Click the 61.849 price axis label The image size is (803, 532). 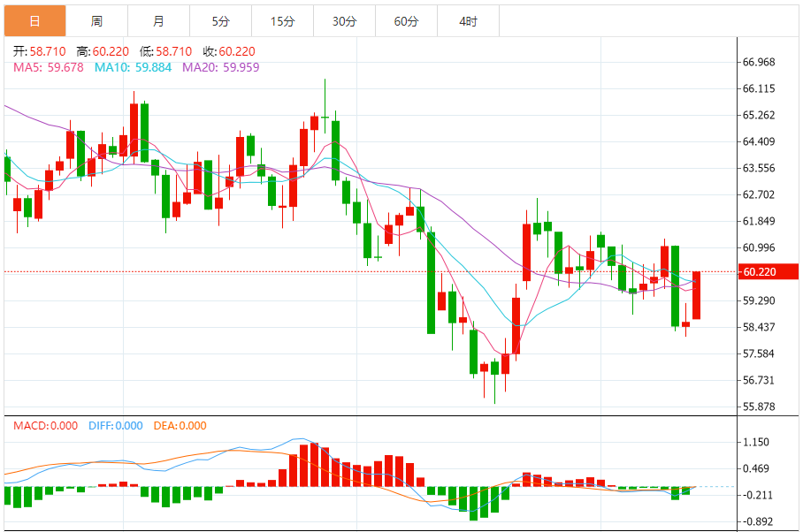point(759,222)
